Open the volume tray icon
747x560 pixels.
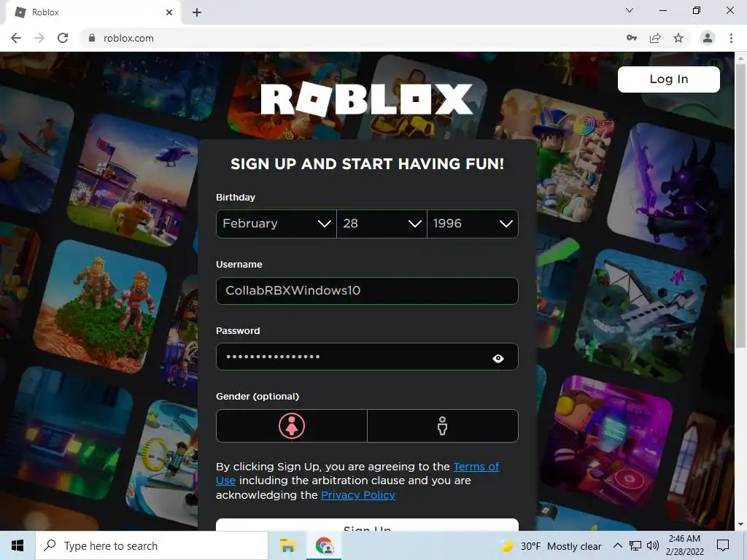(653, 545)
